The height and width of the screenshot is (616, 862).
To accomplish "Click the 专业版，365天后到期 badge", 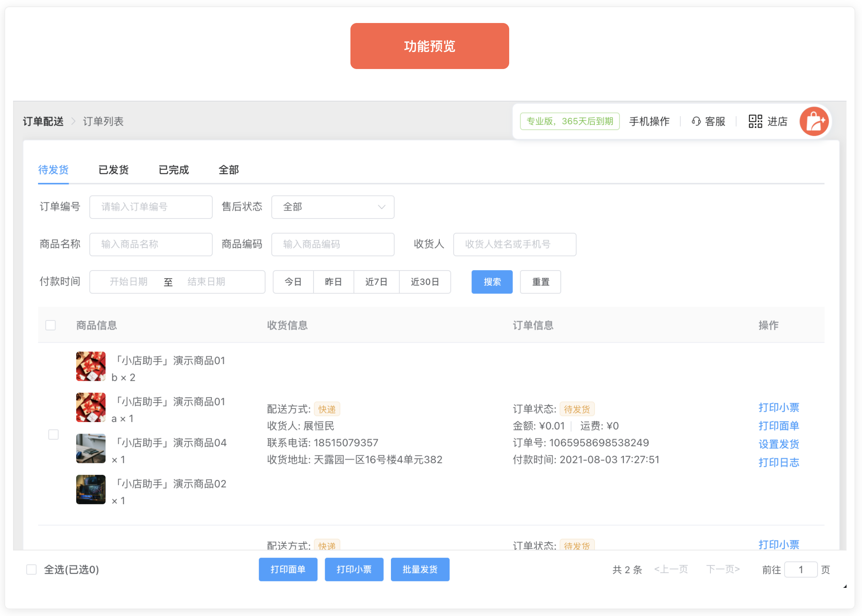I will 570,121.
